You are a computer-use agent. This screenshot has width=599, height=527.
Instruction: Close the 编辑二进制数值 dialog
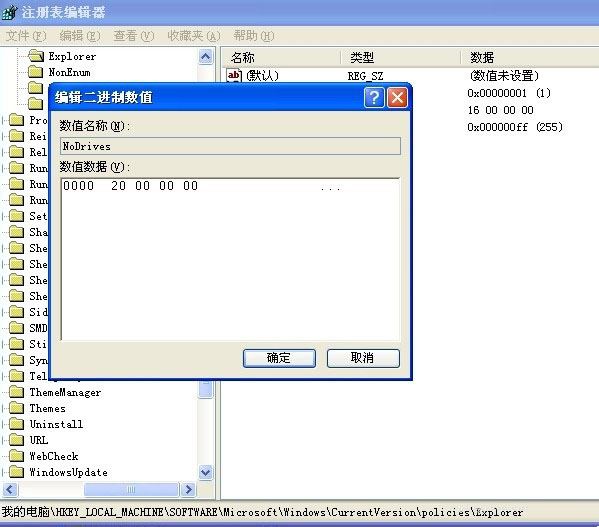pyautogui.click(x=397, y=98)
